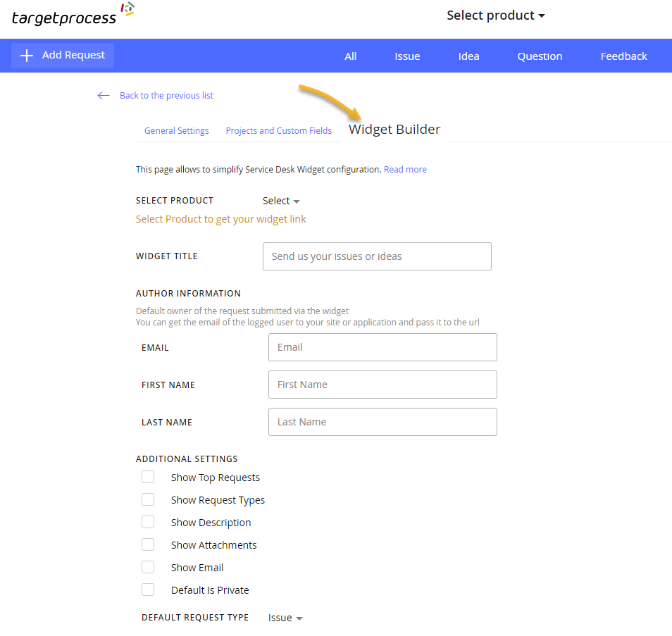Screen dimensions: 672x636
Task: Click 'Default owner of the request' description text
Action: tap(242, 311)
